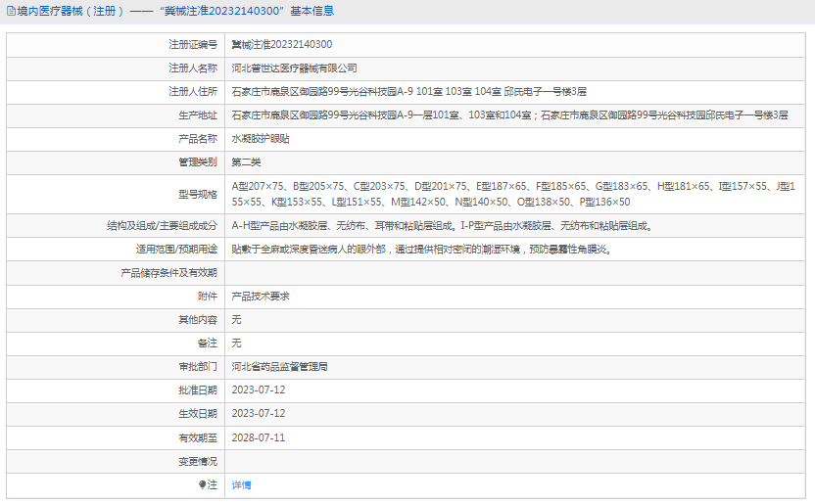815x504 pixels.
Task: Open the 详情 details link
Action: point(241,484)
